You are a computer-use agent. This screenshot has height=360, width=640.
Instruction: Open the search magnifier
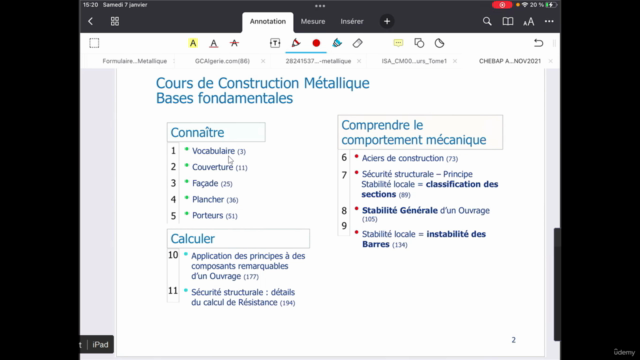487,21
